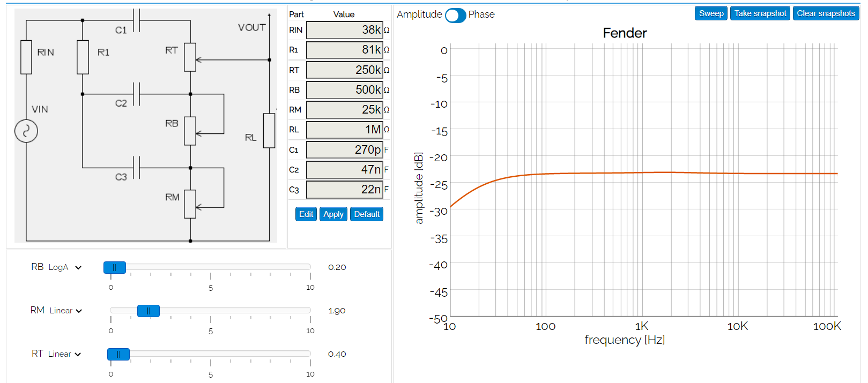Click the Fender chart title
Viewport: 868px width, 383px height.
pos(625,33)
